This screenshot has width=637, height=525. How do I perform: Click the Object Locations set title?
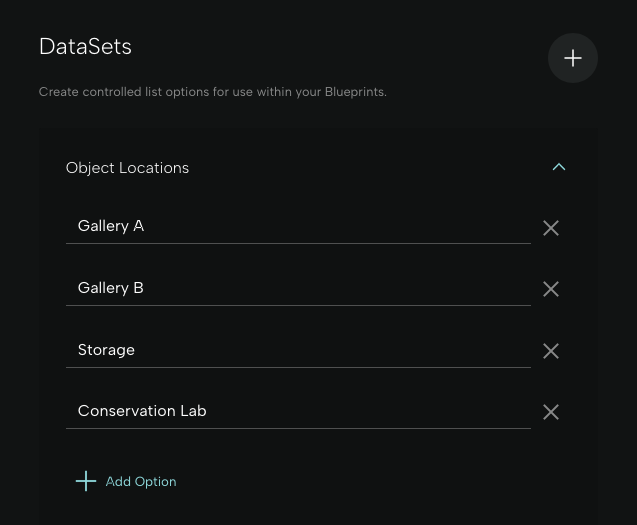(x=127, y=168)
